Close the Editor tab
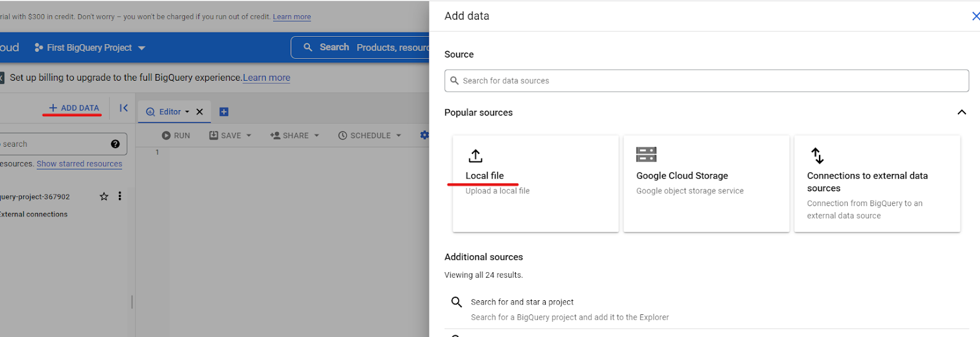 (200, 112)
